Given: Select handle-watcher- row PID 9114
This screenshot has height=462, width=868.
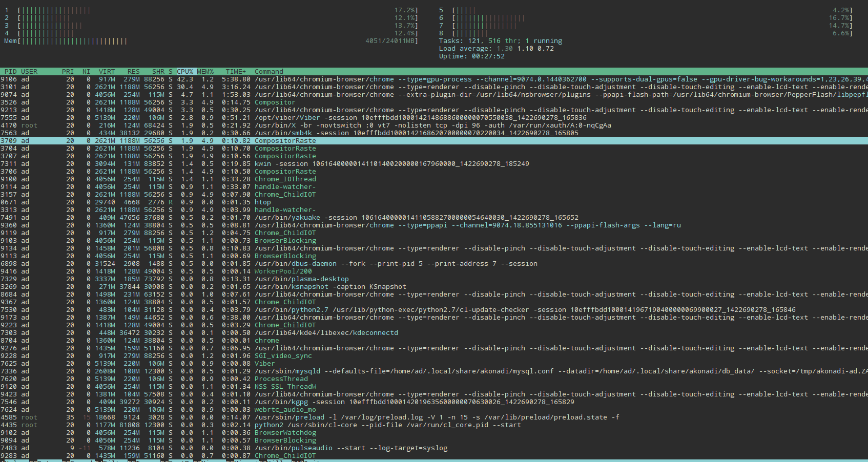Looking at the screenshot, I should [x=434, y=187].
